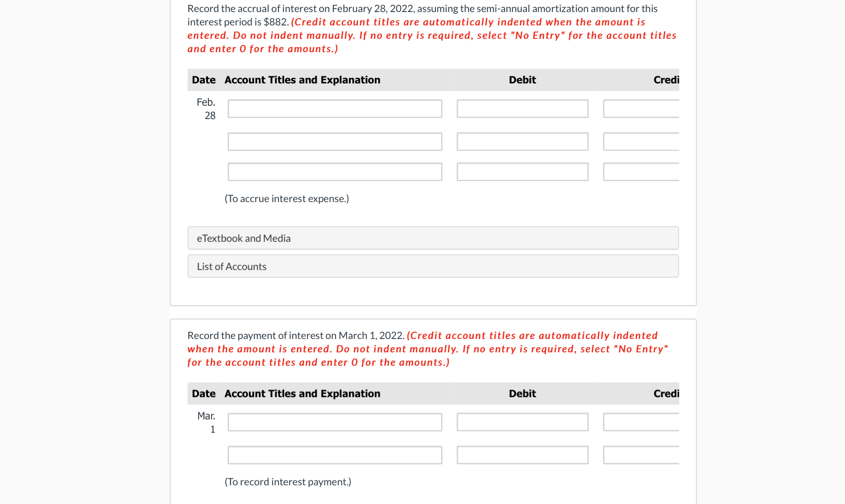
Task: Select the Debit column header in the first table
Action: [522, 79]
